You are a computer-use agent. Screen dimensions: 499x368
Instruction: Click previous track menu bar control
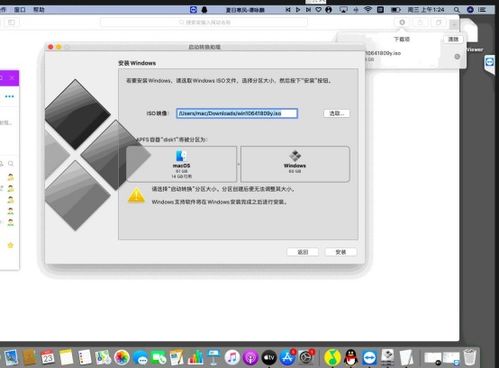coord(288,10)
